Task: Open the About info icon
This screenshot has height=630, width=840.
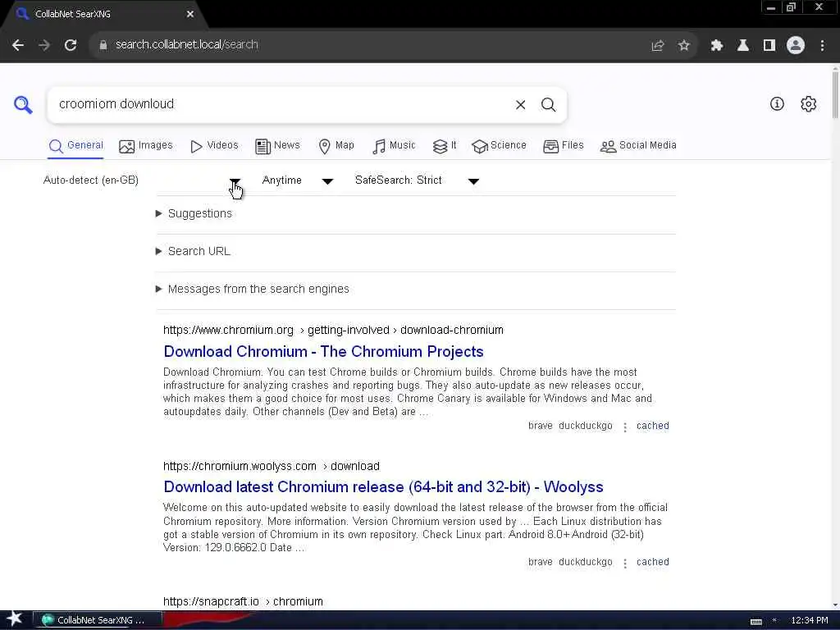Action: 777,104
